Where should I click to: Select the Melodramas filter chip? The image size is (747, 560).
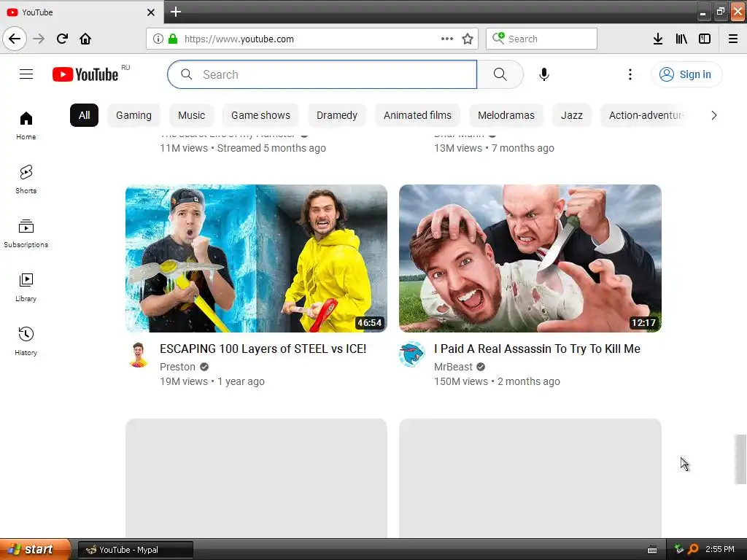coord(506,115)
